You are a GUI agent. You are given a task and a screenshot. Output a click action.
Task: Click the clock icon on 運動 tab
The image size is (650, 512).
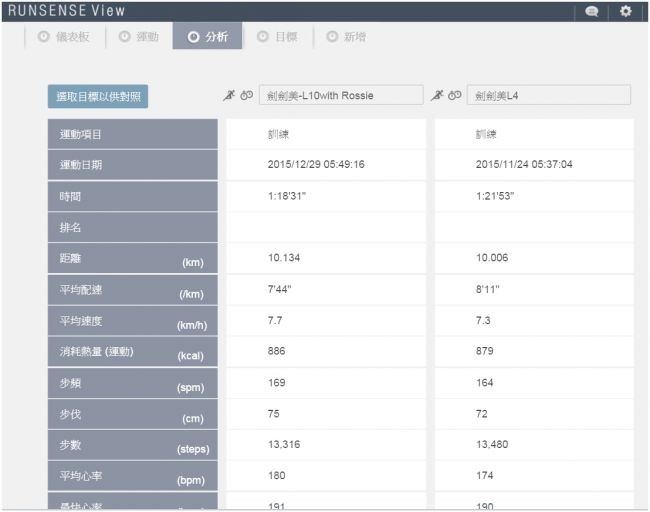coord(124,36)
